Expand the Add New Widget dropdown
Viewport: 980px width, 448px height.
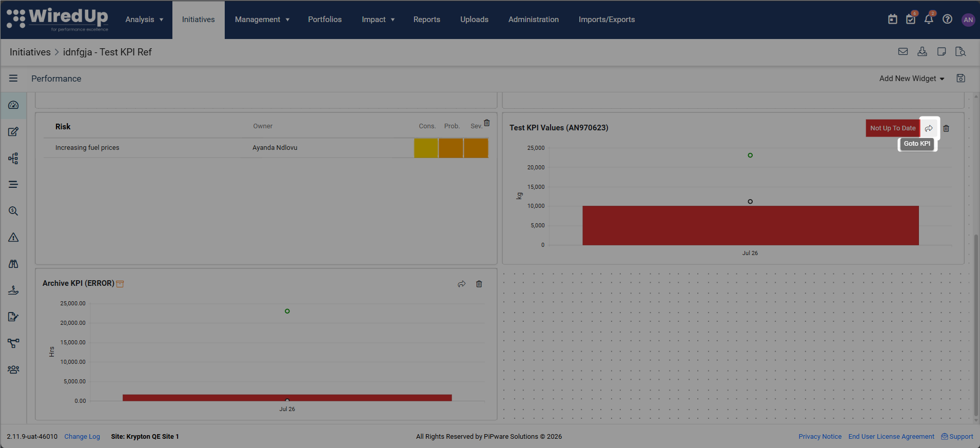coord(912,79)
